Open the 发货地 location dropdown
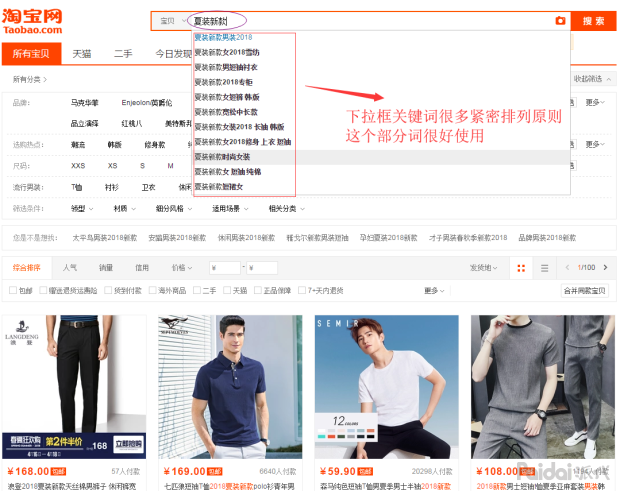620x491 pixels. pos(484,268)
